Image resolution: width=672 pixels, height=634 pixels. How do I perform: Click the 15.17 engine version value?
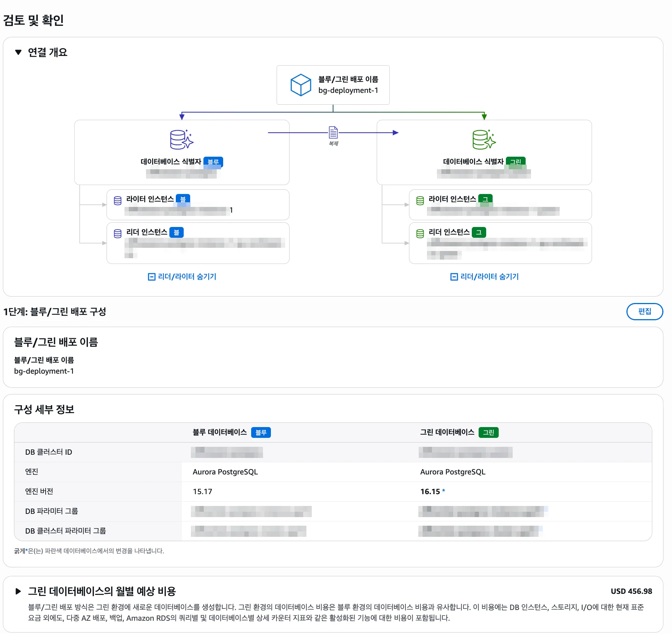pyautogui.click(x=202, y=492)
